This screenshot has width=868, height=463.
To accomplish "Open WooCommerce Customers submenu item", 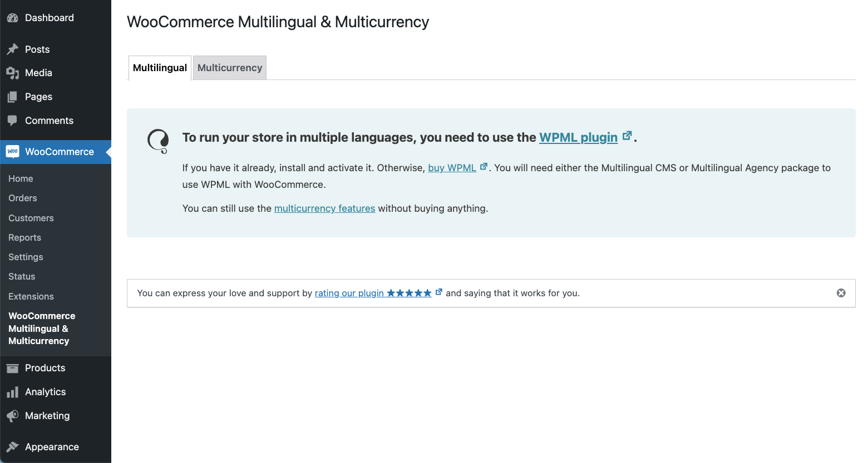I will [31, 218].
